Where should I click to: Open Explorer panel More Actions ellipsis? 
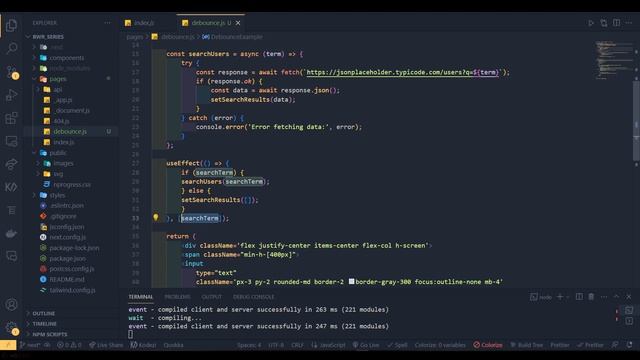(x=107, y=23)
